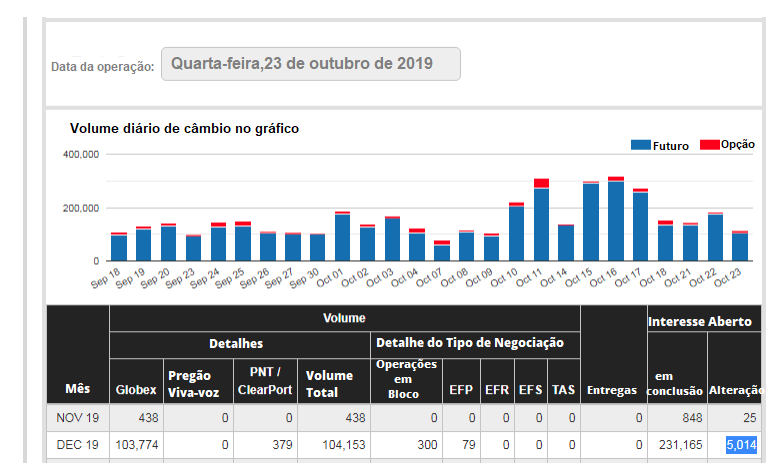Click the red Opção legend swatch
This screenshot has height=473, width=780.
(709, 145)
